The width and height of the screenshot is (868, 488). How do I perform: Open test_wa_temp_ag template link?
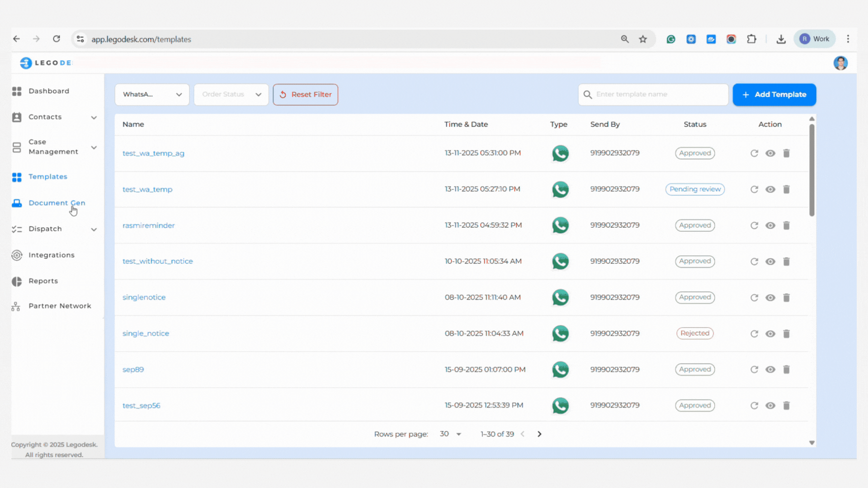(153, 153)
